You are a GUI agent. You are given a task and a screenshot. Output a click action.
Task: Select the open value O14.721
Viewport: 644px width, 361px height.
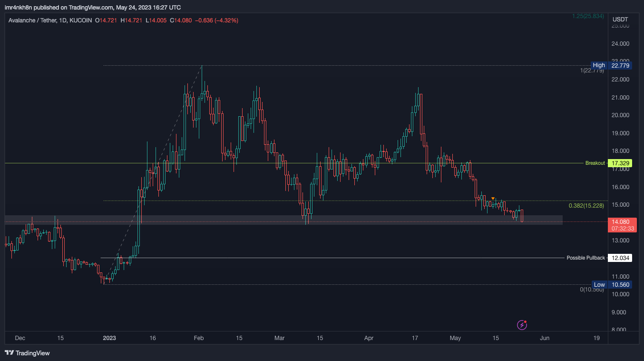tap(106, 20)
